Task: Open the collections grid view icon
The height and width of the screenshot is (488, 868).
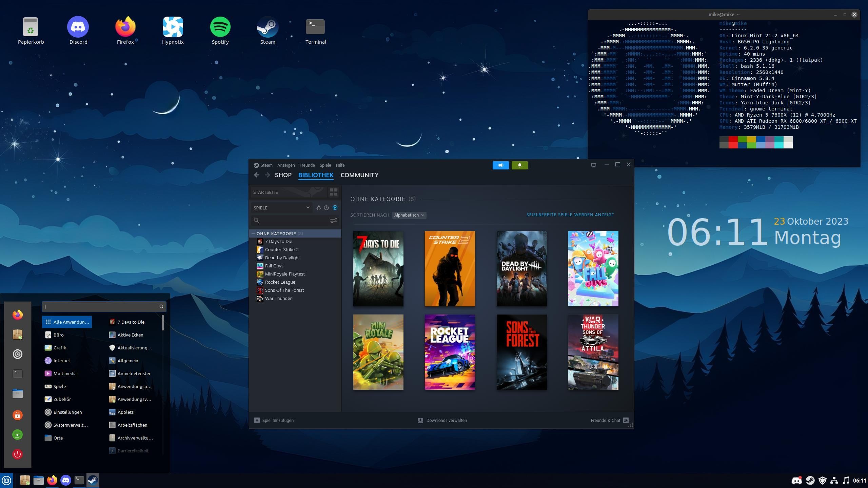Action: [x=333, y=192]
